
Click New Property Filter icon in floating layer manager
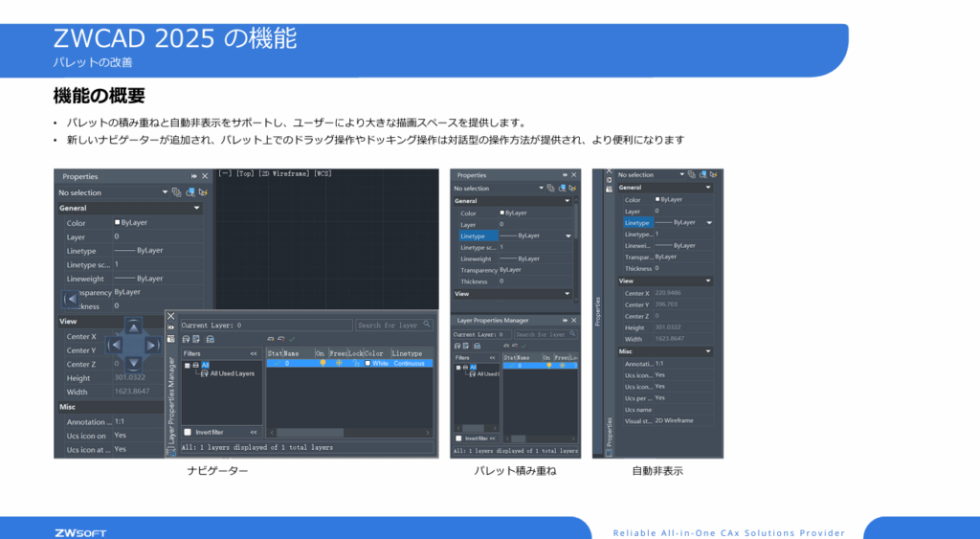click(186, 339)
